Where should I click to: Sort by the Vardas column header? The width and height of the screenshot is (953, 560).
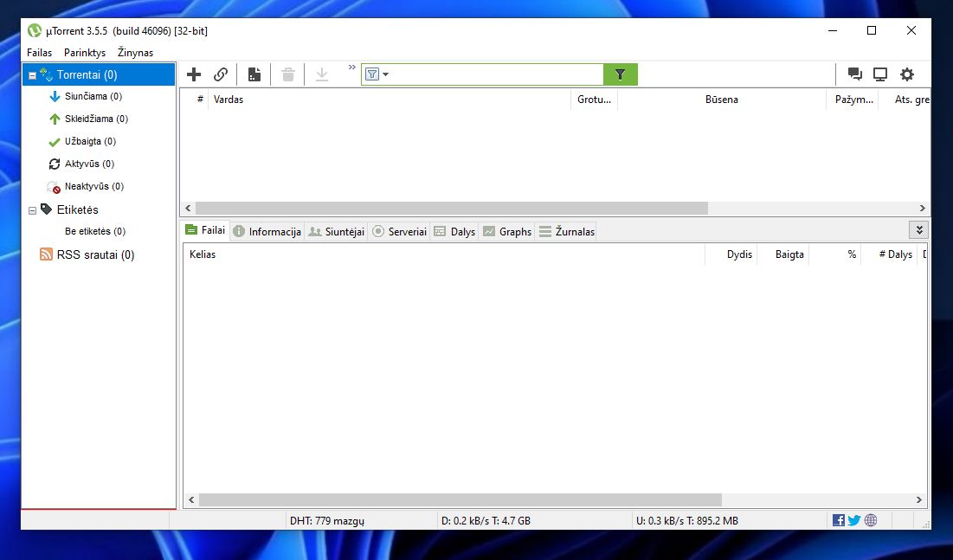[389, 100]
